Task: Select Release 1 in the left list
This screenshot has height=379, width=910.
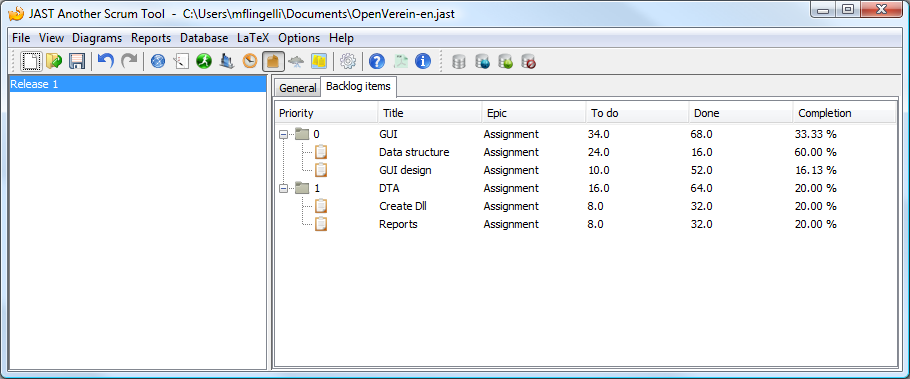Action: click(138, 84)
